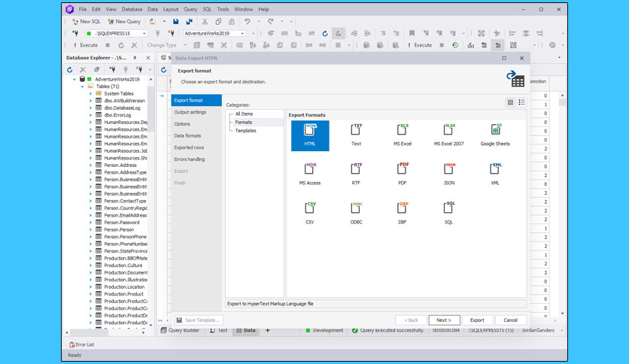
Task: Open the Tools menu
Action: click(x=223, y=9)
